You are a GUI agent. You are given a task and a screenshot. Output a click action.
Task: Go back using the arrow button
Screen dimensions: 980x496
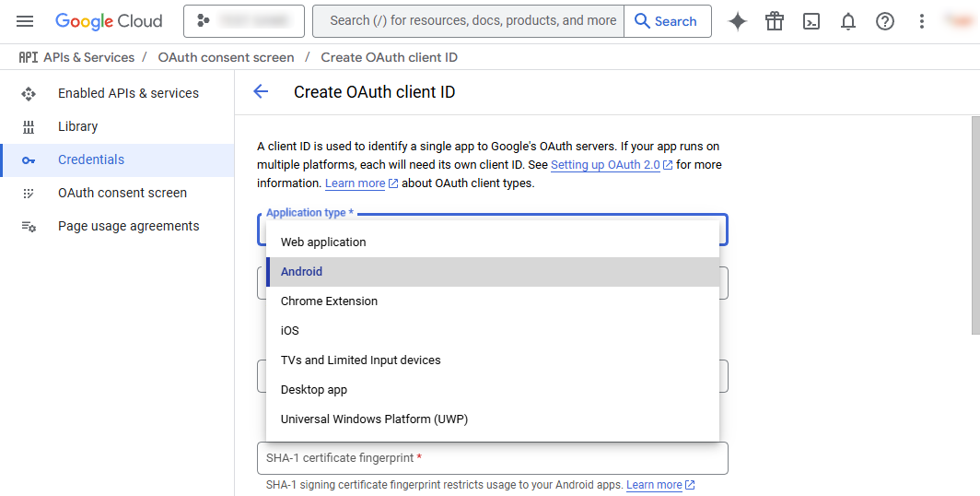point(261,92)
